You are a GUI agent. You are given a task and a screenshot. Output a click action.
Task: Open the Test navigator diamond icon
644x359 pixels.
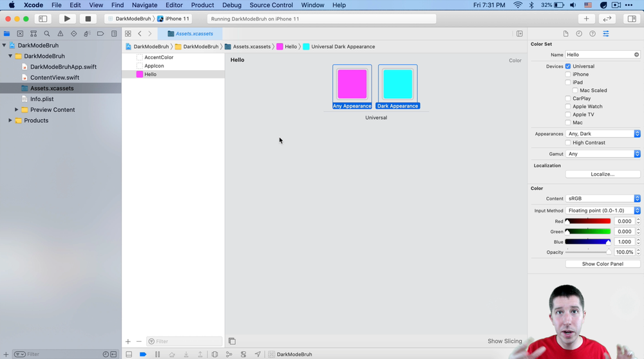pos(74,33)
